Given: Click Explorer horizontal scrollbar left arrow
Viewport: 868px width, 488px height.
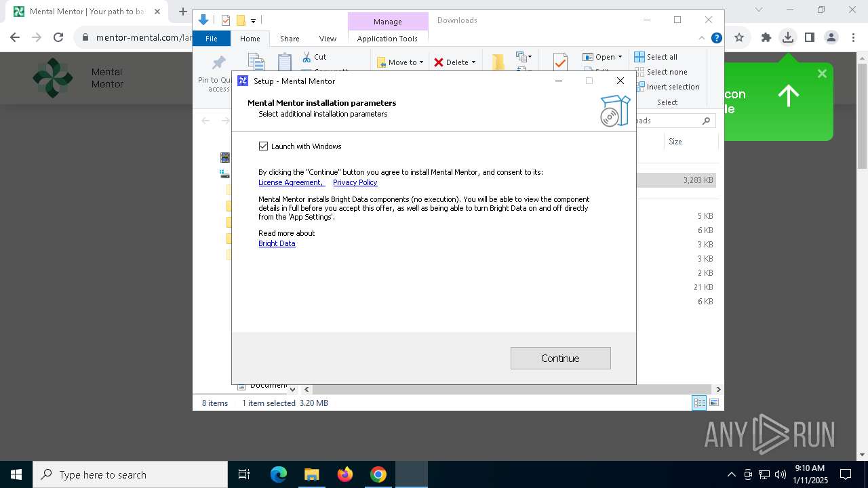Looking at the screenshot, I should coord(307,389).
